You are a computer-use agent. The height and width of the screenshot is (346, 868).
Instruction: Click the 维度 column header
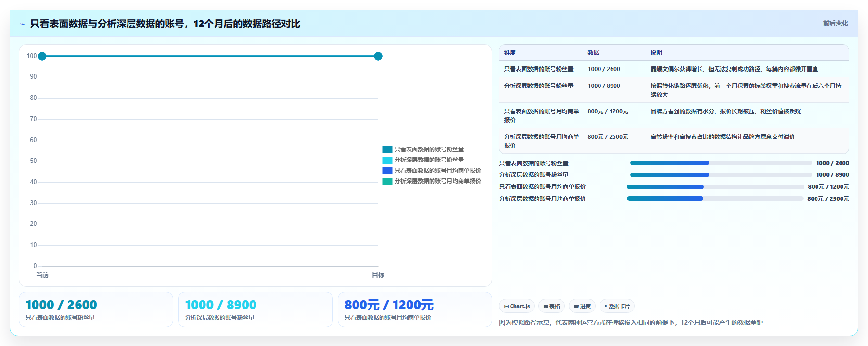point(510,53)
